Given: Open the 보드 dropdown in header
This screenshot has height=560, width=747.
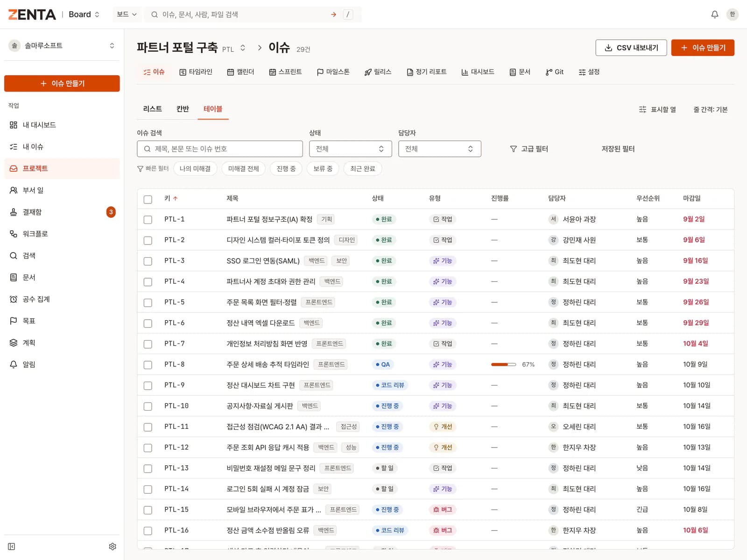Looking at the screenshot, I should click(x=127, y=14).
